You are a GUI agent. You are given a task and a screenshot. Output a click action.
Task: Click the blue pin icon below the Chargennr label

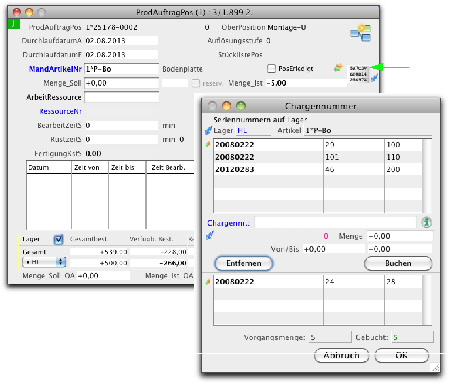(x=210, y=236)
